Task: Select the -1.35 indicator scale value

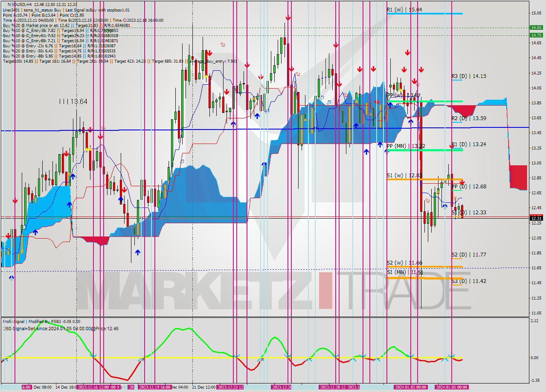Action: click(535, 380)
